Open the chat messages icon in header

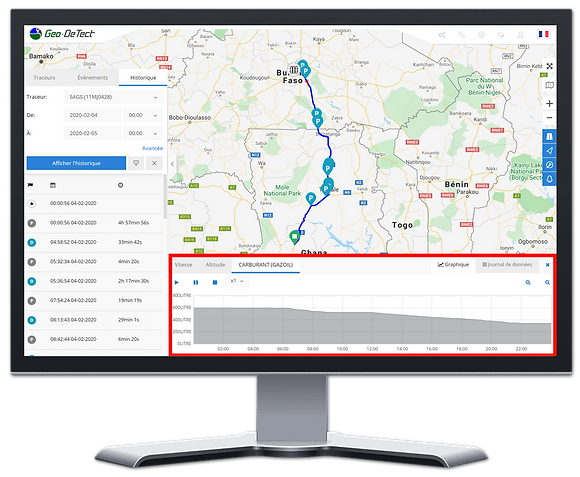pos(501,35)
